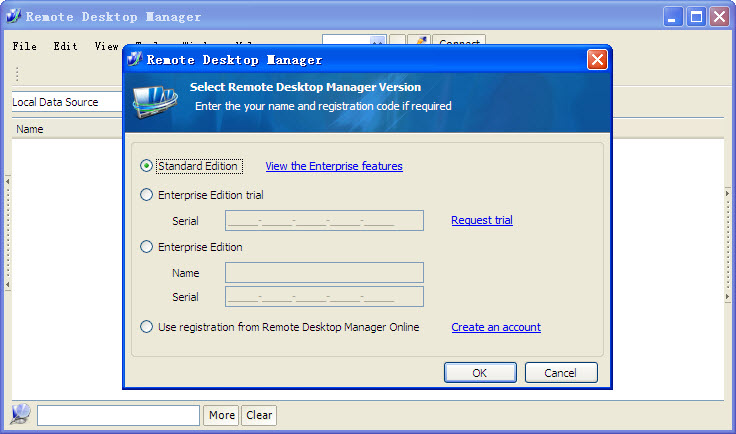Close the version selection dialog
This screenshot has height=434, width=736.
click(x=597, y=59)
